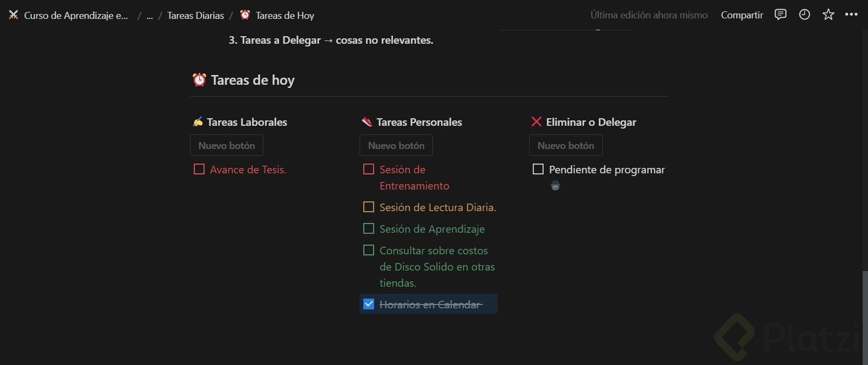Click Compartir to share the page

tap(742, 15)
